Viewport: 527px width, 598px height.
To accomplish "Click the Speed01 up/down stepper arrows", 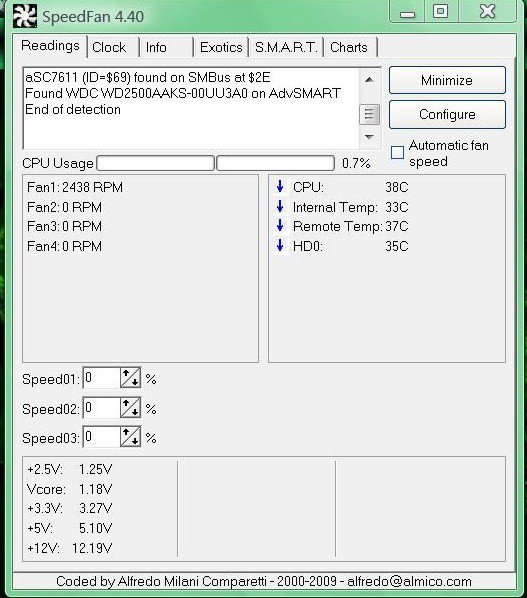I will (130, 378).
